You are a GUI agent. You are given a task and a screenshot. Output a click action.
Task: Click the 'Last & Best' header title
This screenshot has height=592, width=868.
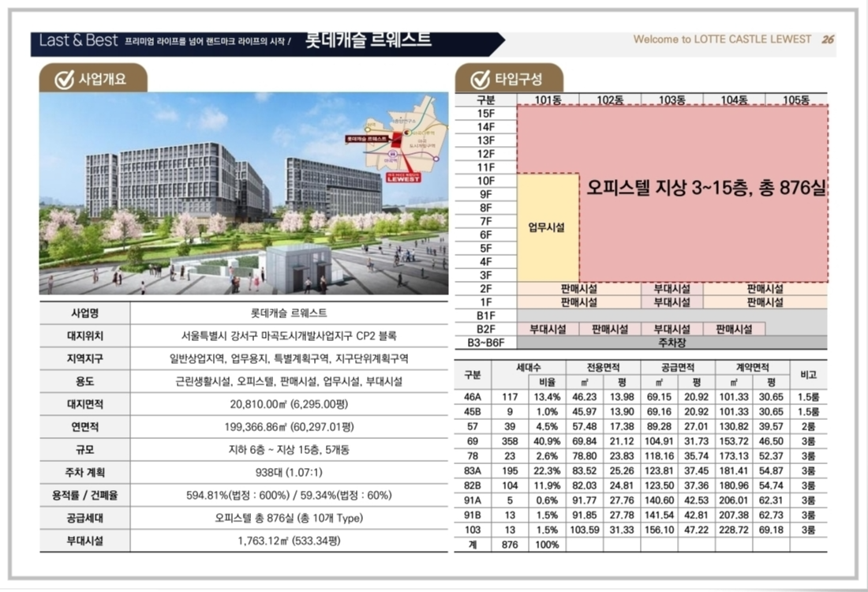(79, 40)
